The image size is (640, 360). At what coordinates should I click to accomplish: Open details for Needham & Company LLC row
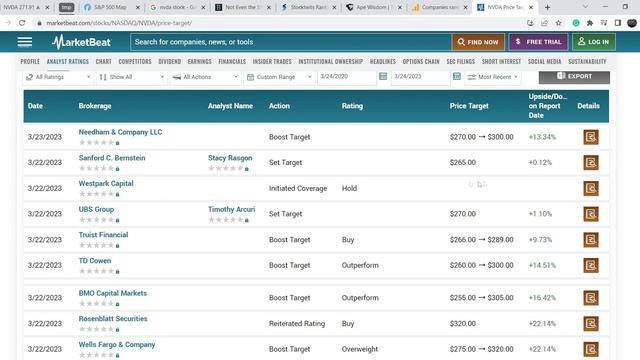click(591, 137)
